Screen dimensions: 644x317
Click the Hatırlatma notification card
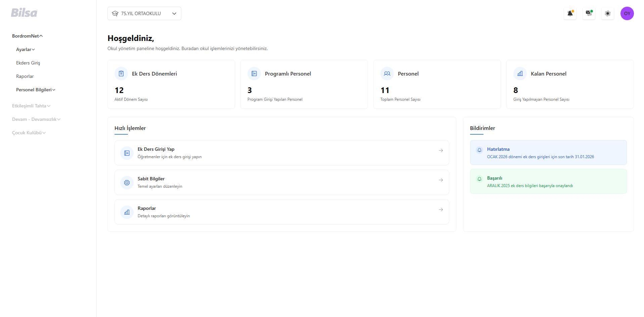coord(548,152)
